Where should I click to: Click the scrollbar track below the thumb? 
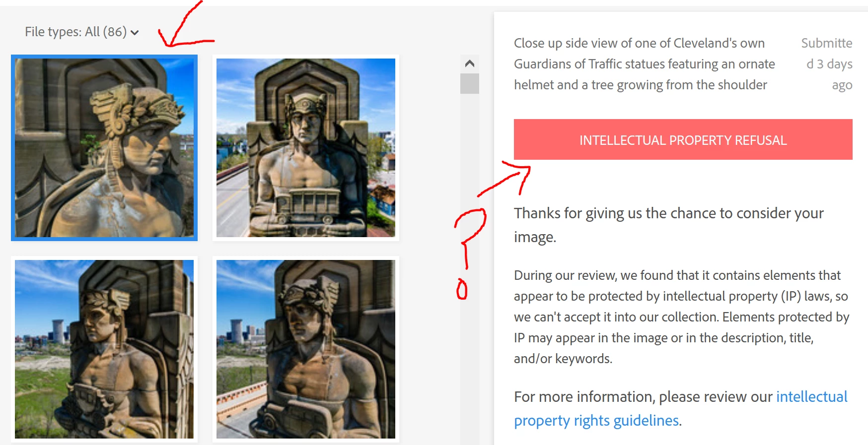click(x=470, y=268)
